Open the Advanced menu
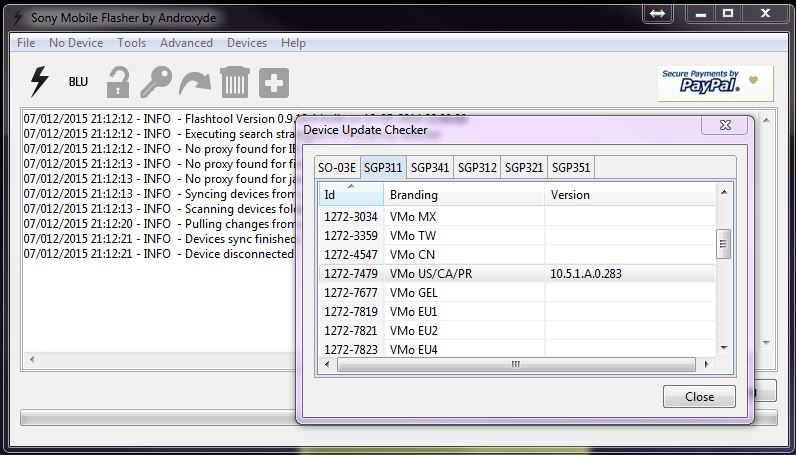This screenshot has width=796, height=455. tap(186, 43)
